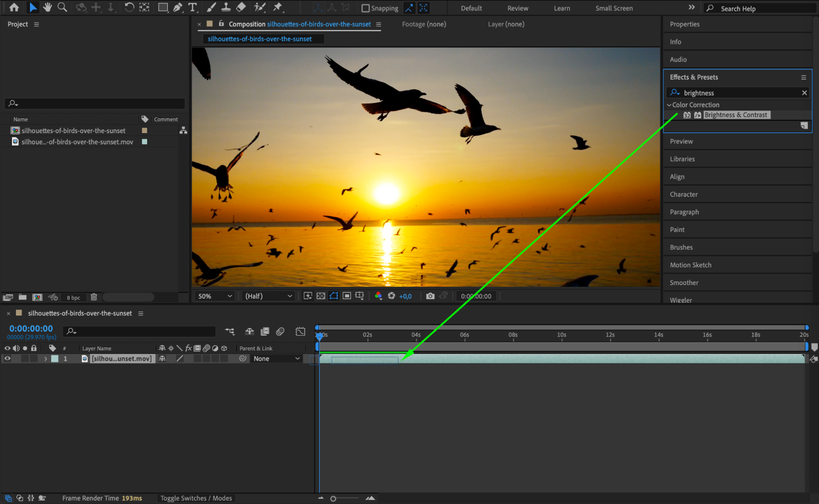This screenshot has width=819, height=504.
Task: Click Toggle Switches / Modes button
Action: click(196, 498)
